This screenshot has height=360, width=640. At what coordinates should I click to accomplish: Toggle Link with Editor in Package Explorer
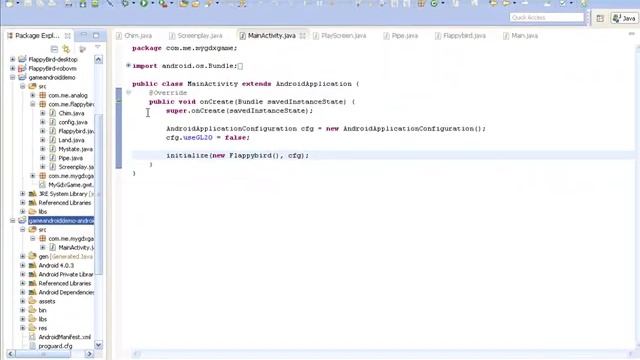pyautogui.click(x=66, y=49)
